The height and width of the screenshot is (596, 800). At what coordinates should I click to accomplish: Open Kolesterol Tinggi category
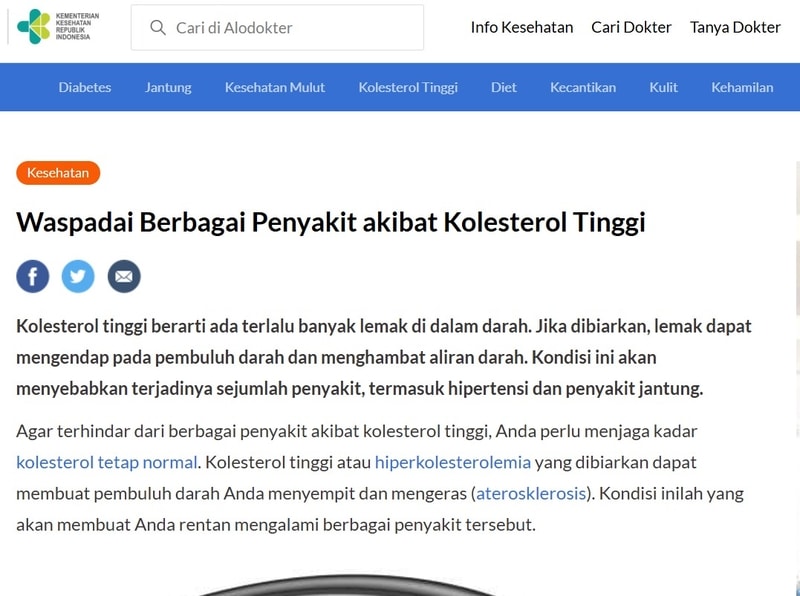[x=408, y=87]
